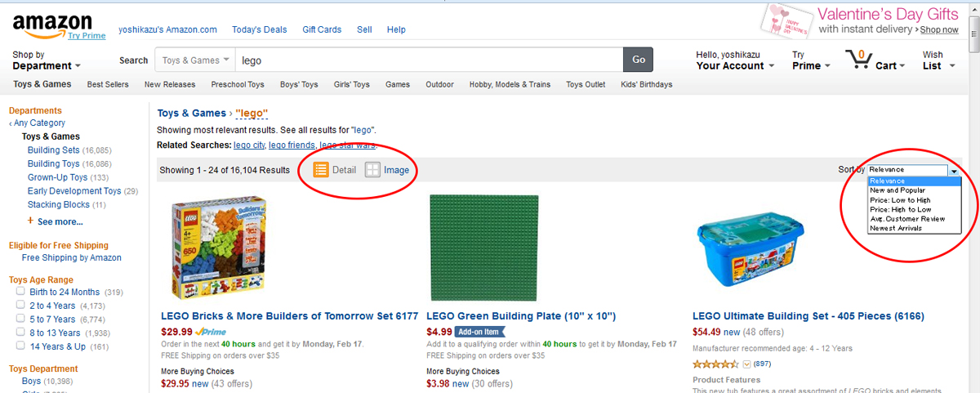This screenshot has height=393, width=980.
Task: Click the 'See more' plus icon
Action: (31, 221)
